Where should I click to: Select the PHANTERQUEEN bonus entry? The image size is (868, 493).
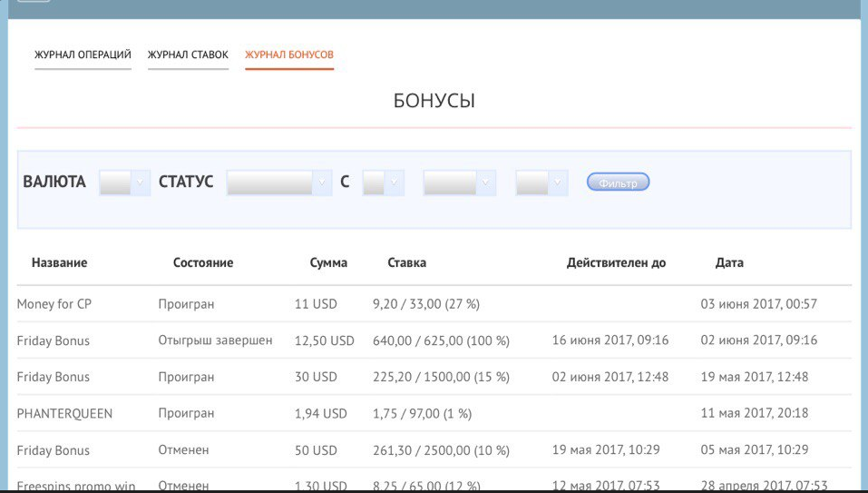pyautogui.click(x=64, y=413)
